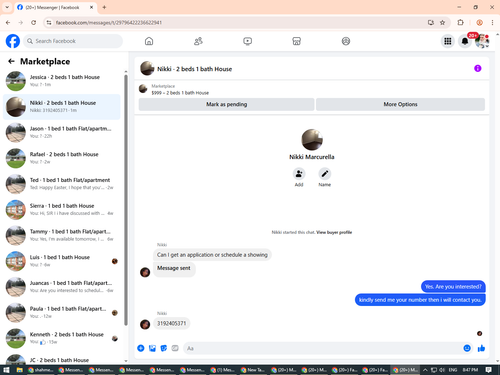Open Jessica - 2 beds 1 bath House chat
Viewport: 500px width, 375px height.
click(62, 81)
